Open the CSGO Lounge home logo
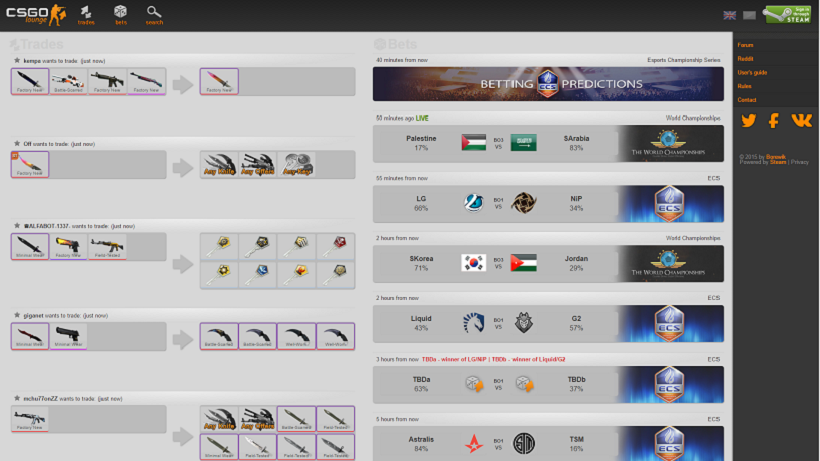820x461 pixels. [36, 15]
